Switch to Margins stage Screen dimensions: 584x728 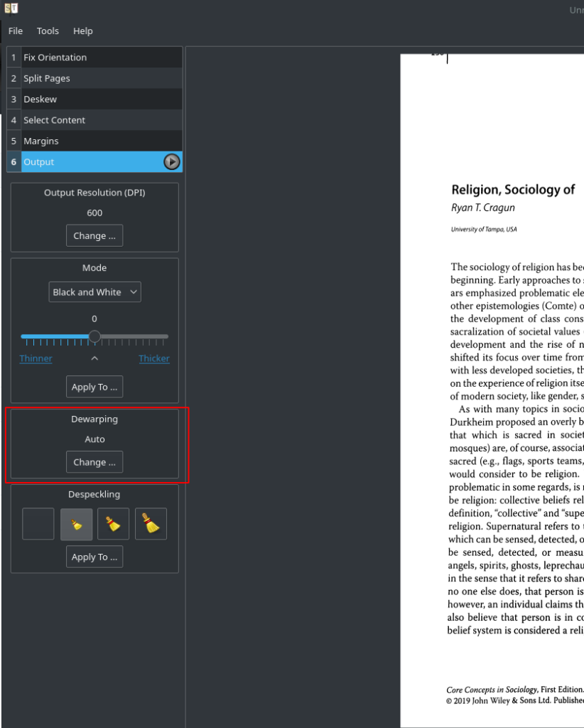point(94,141)
